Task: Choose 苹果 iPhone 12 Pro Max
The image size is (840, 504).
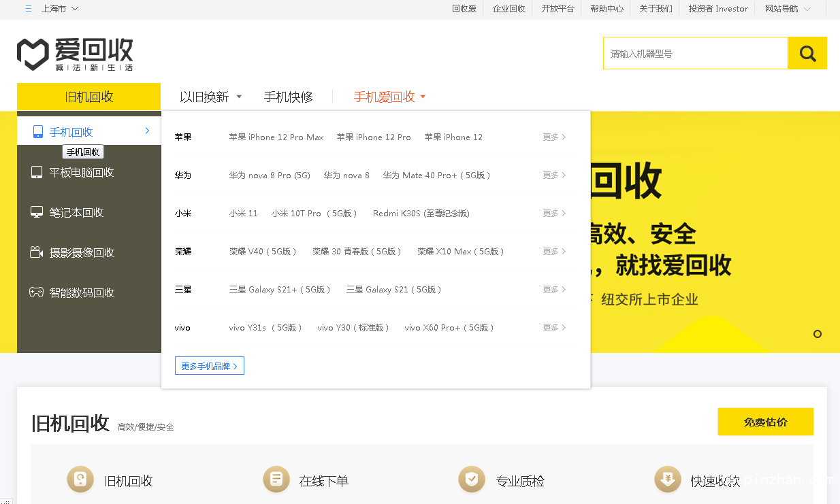Action: click(x=276, y=137)
